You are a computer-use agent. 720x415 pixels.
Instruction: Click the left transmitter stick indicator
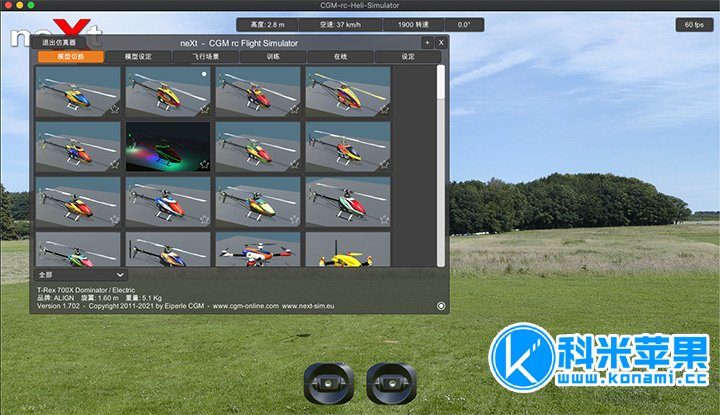point(329,383)
